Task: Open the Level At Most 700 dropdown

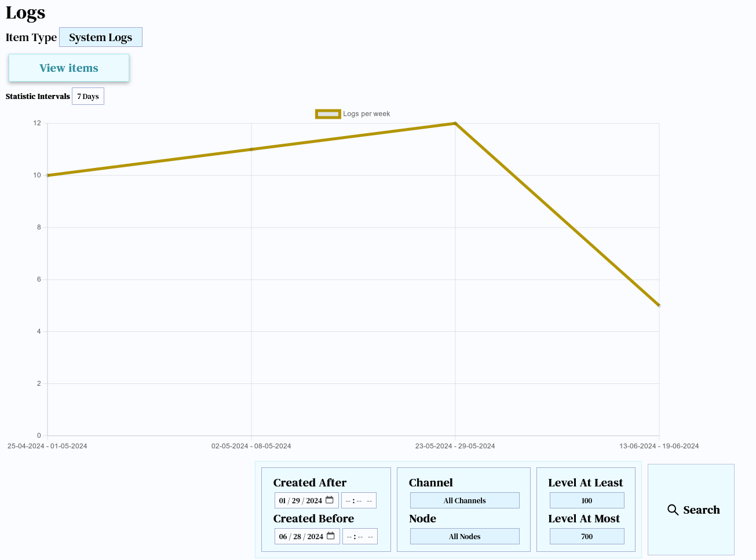Action: click(x=587, y=536)
